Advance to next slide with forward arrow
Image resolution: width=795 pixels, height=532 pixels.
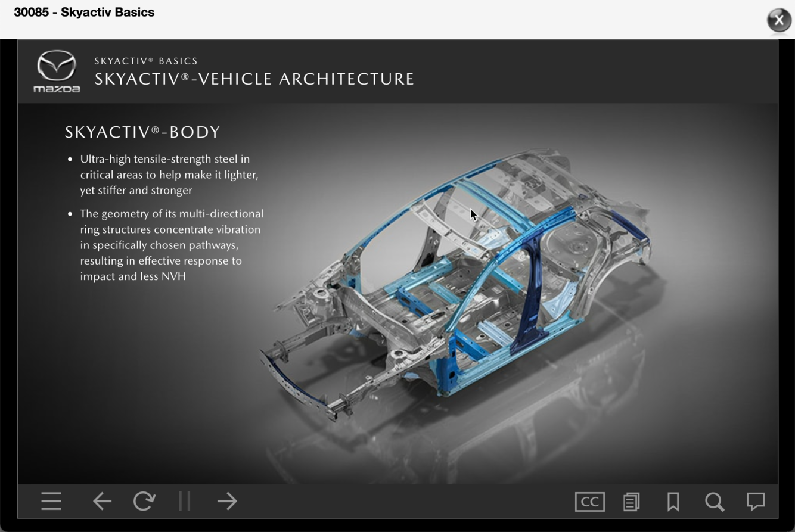pos(227,501)
